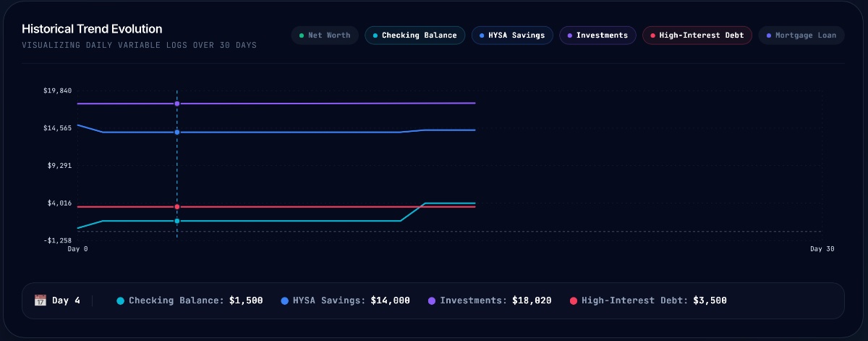
Task: Click the Day 30 axis label
Action: click(822, 249)
